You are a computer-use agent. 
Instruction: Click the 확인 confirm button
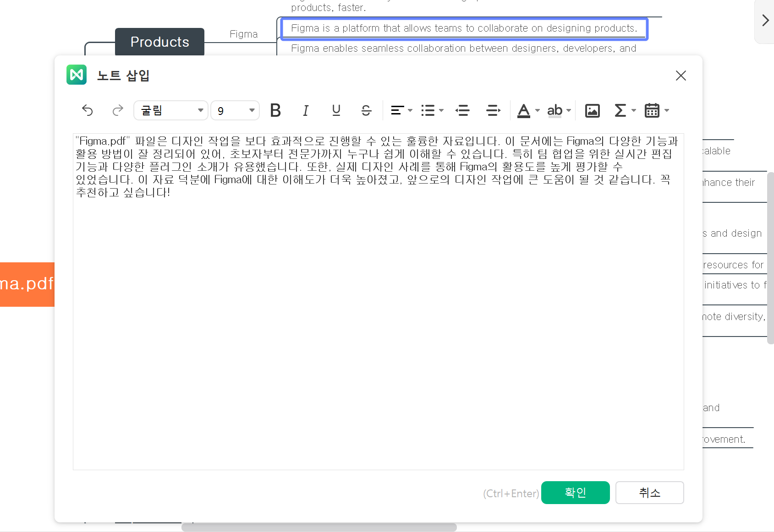576,493
